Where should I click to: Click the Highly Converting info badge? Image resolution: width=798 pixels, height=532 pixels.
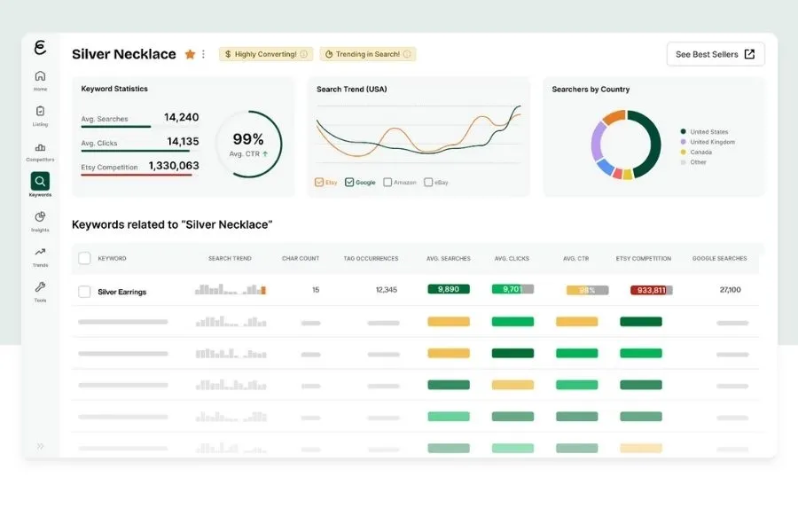(266, 54)
